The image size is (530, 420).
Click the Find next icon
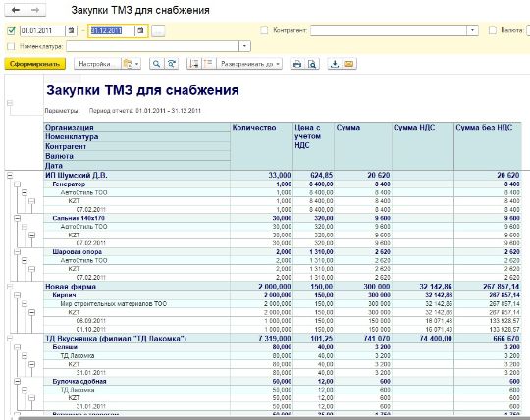tap(172, 64)
